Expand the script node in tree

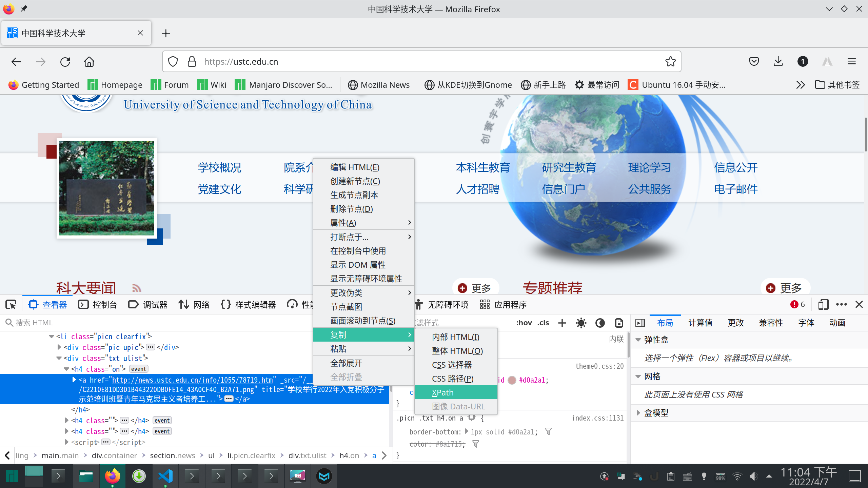click(66, 442)
